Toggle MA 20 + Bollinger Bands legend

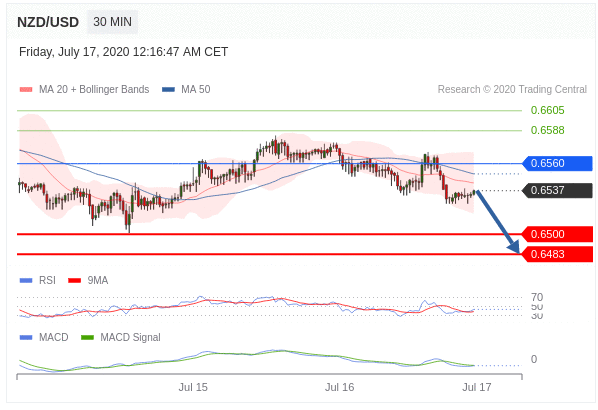[x=85, y=89]
